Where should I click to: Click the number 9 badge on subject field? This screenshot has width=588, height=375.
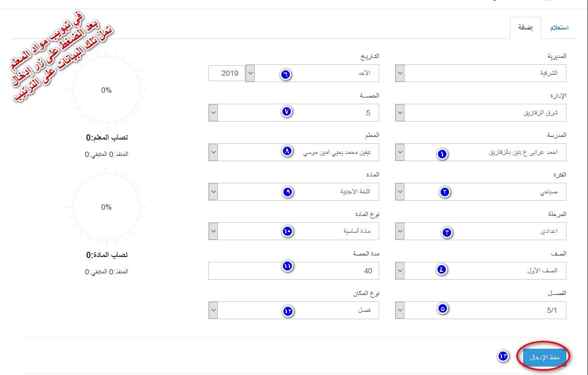pos(287,192)
